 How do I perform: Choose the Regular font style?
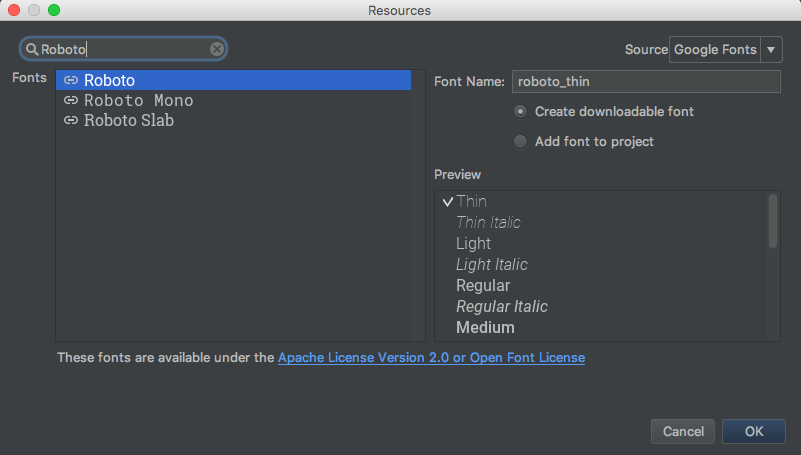pos(483,286)
